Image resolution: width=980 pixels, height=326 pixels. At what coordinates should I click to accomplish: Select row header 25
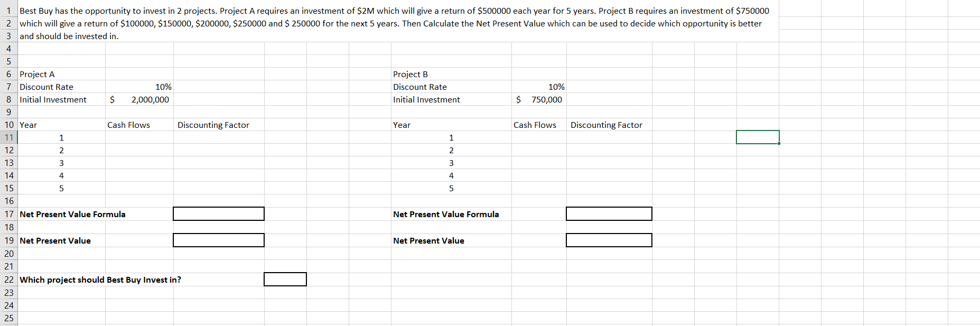pos(8,318)
